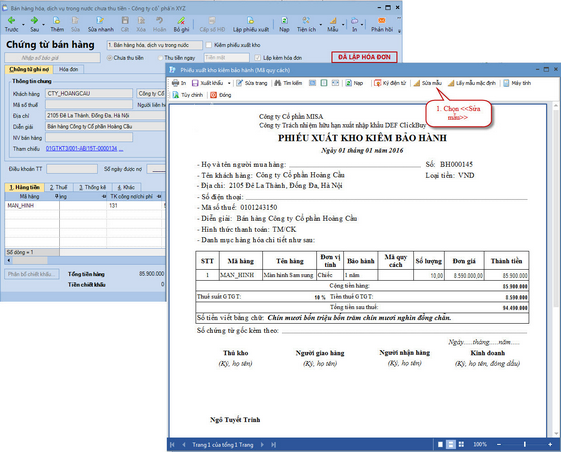The height and width of the screenshot is (452, 561).
Task: Open dropdown arrow next to In
Action: [362, 24]
